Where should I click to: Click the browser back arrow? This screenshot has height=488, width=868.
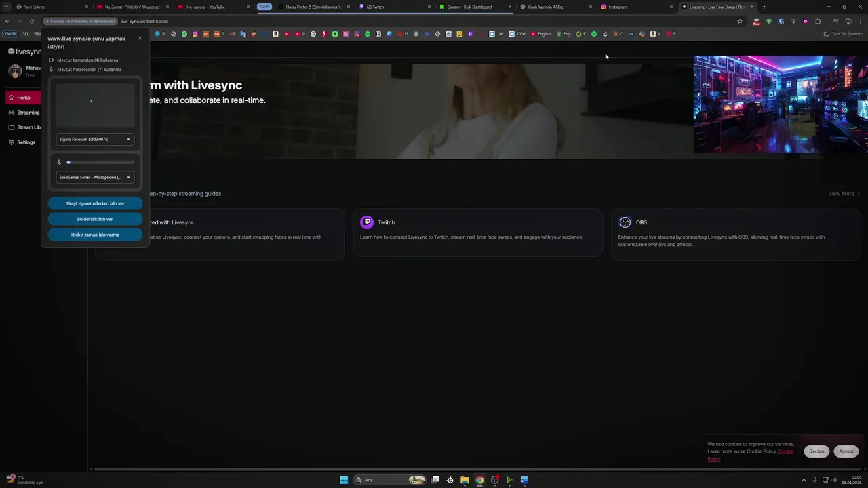pos(7,21)
